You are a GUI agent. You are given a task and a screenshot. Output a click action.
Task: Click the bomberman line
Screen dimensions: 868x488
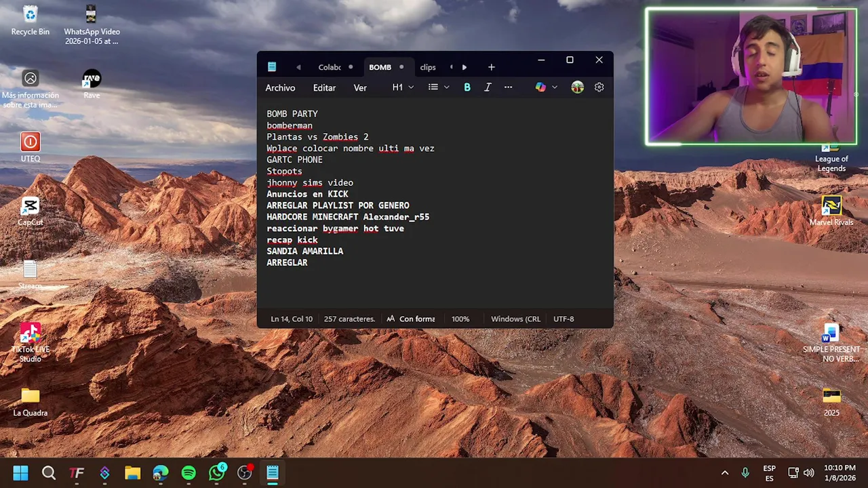pyautogui.click(x=290, y=125)
